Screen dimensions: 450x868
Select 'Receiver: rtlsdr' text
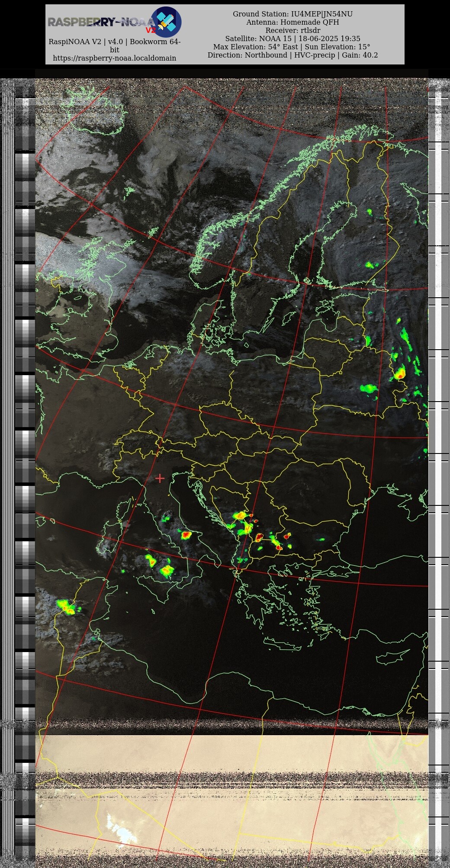(x=293, y=30)
